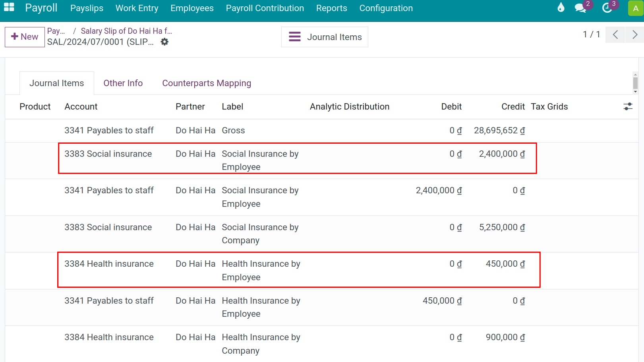Click the Product column header
Viewport: 644px width, 362px height.
tap(35, 106)
